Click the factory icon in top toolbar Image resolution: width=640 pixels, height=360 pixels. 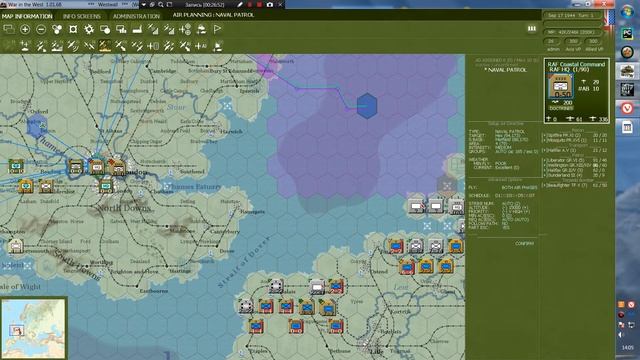[137, 29]
